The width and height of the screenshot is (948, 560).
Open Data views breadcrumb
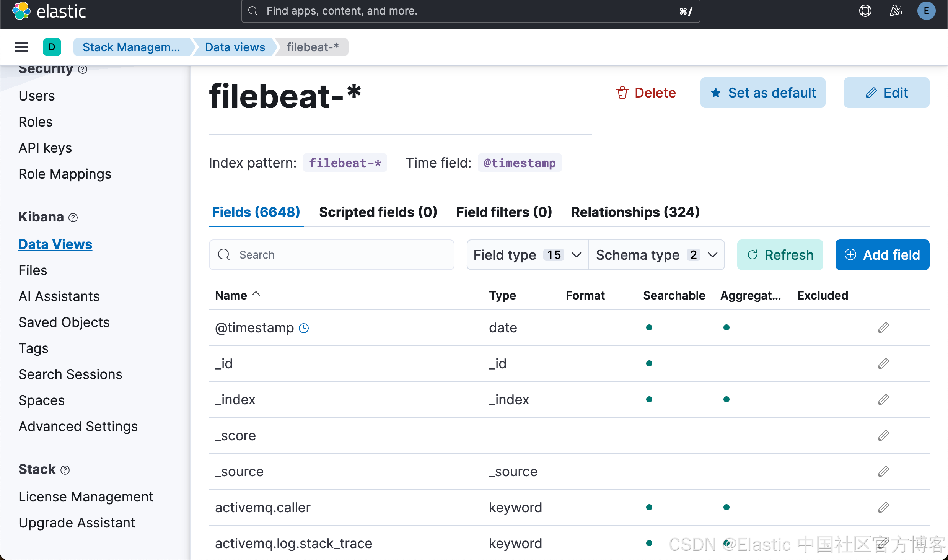pos(235,47)
